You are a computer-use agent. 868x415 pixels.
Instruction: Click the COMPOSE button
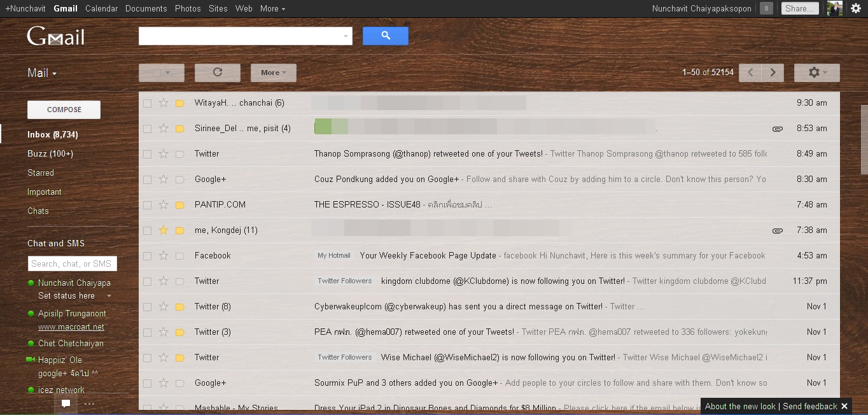[64, 109]
